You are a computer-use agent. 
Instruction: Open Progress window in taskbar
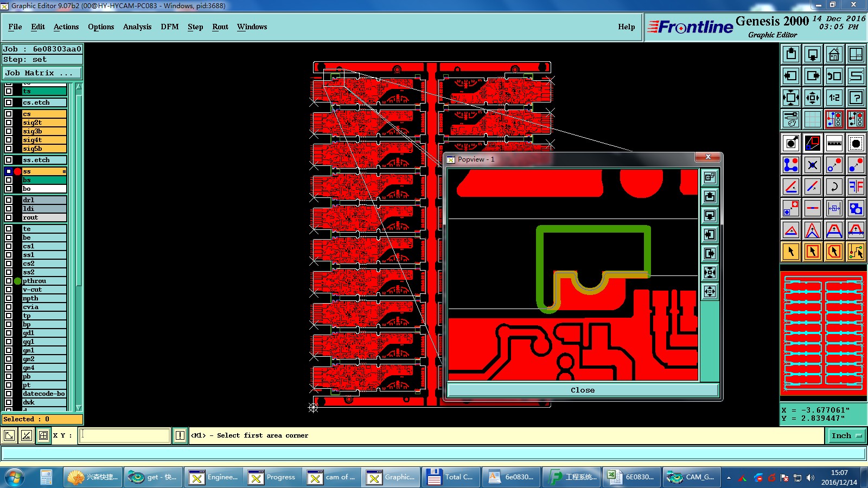[272, 477]
